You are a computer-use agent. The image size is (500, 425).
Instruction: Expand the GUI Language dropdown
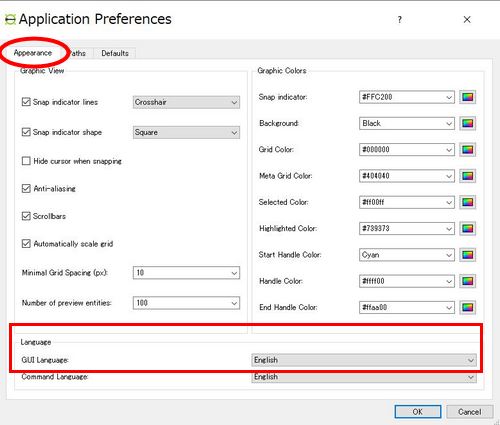point(364,360)
